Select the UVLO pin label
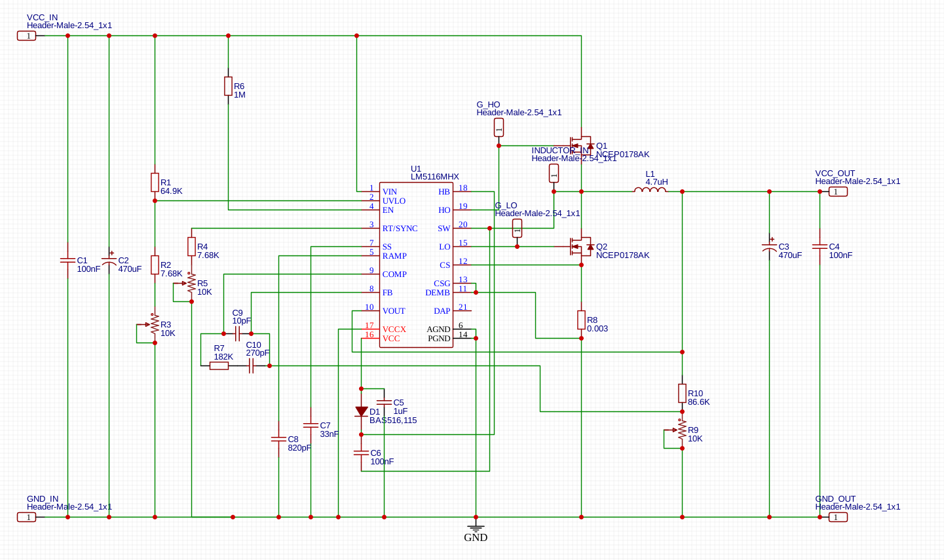Screen dimensions: 944x560 pos(394,201)
